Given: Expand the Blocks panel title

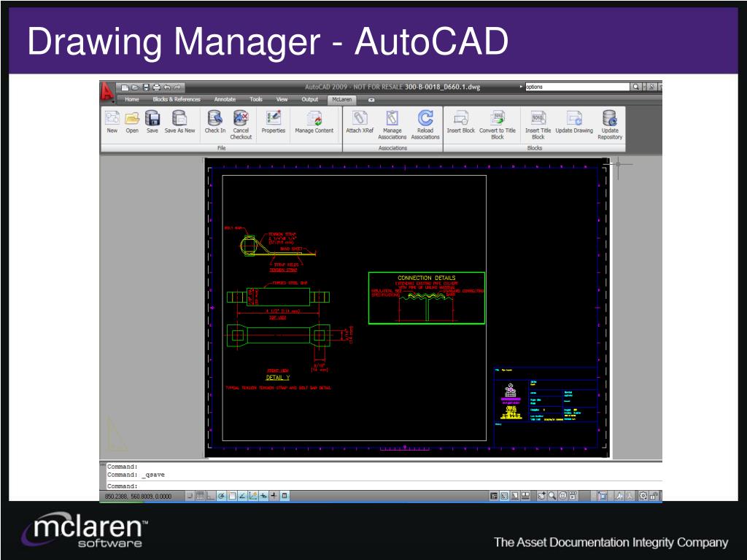Looking at the screenshot, I should [x=535, y=148].
